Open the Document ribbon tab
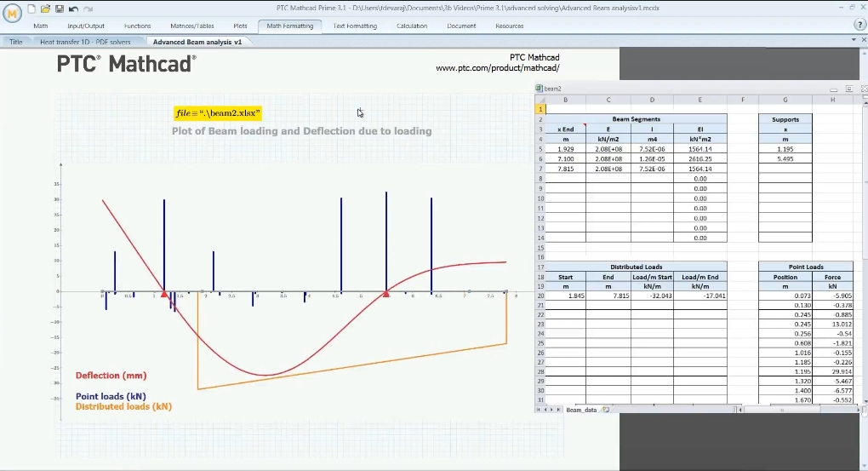Image resolution: width=868 pixels, height=471 pixels. tap(461, 26)
